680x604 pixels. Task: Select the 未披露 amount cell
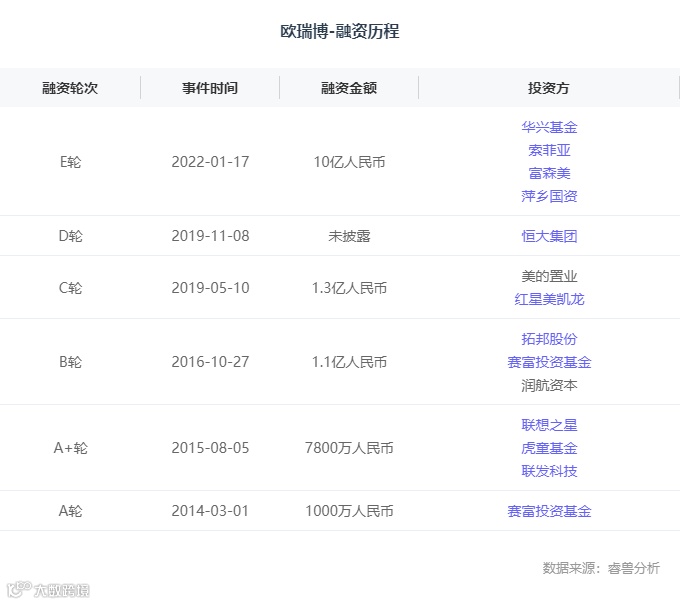(x=349, y=236)
